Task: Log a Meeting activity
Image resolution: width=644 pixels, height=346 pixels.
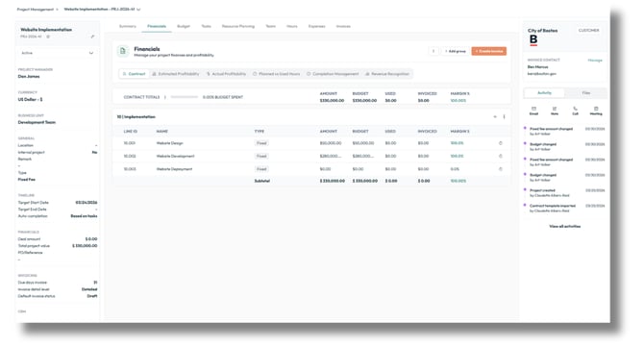Action: coord(596,111)
